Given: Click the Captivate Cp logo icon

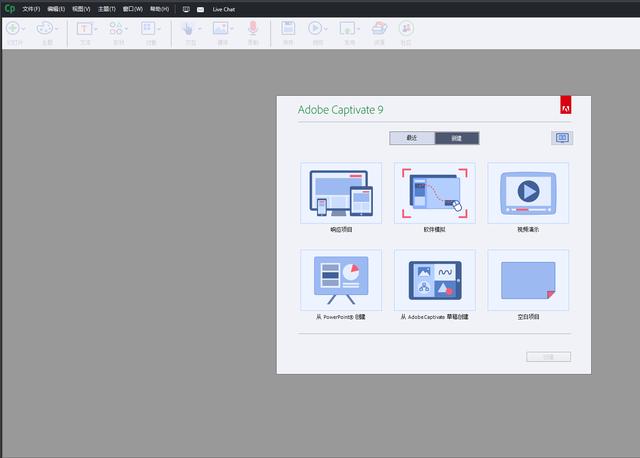Looking at the screenshot, I should (10, 9).
